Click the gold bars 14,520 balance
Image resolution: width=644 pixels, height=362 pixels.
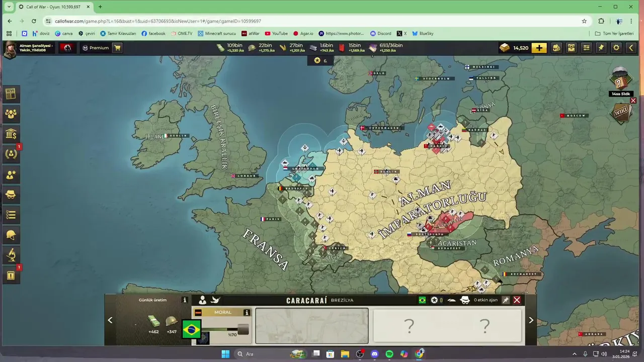click(514, 48)
